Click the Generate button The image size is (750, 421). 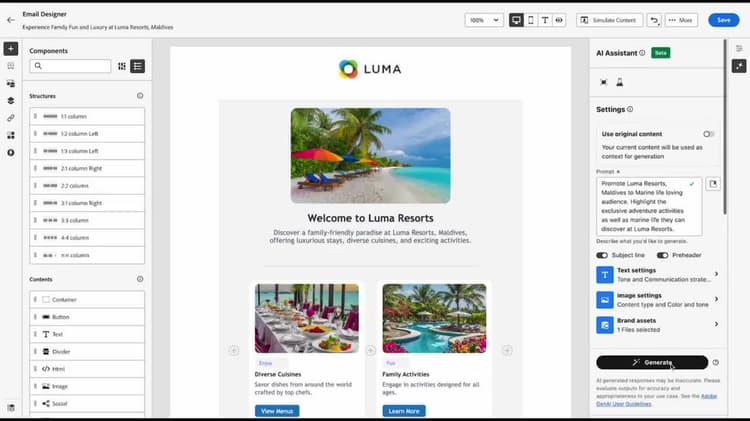(x=652, y=363)
